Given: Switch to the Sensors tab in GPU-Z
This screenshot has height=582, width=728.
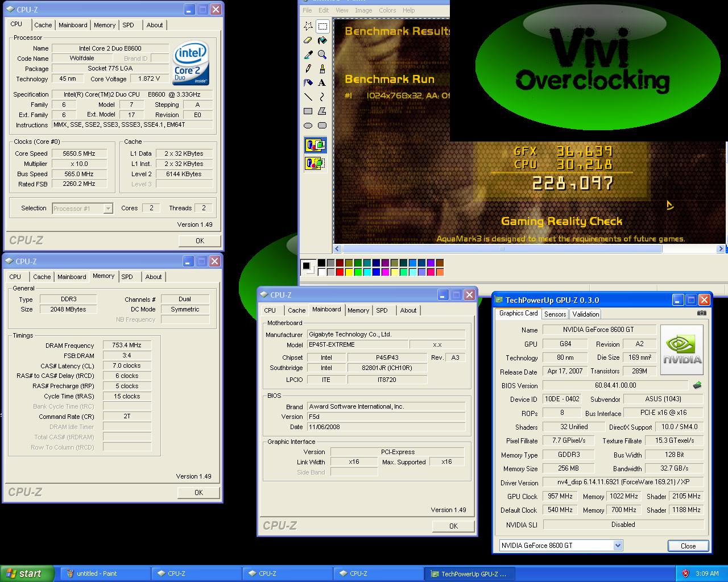Looking at the screenshot, I should click(x=555, y=314).
